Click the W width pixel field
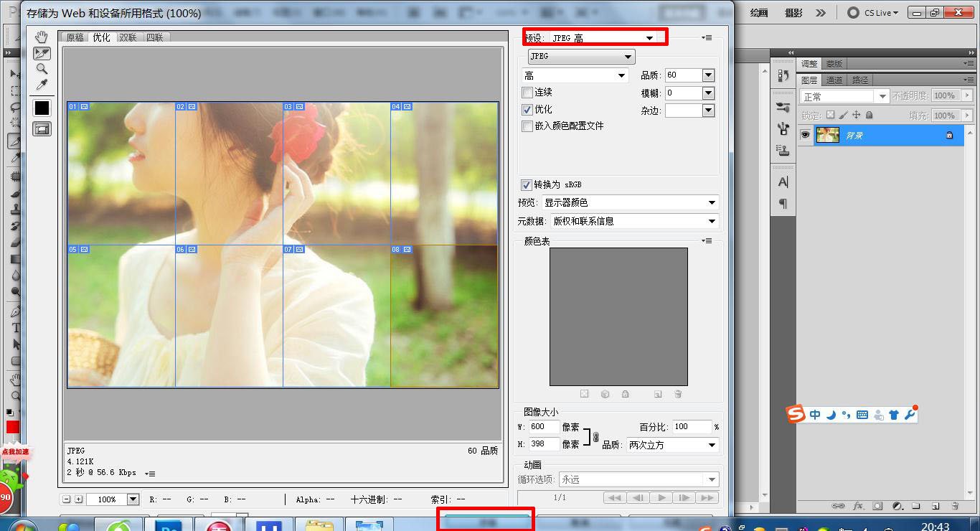980x531 pixels. pos(543,427)
